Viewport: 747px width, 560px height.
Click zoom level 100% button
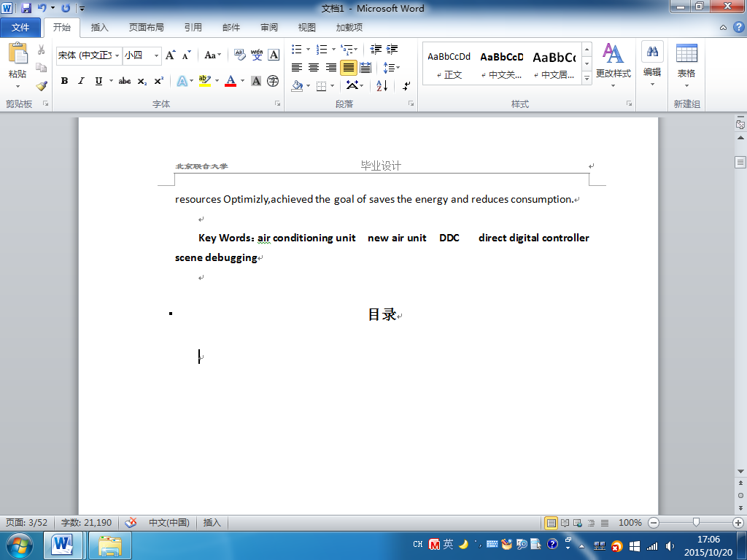[x=630, y=523]
